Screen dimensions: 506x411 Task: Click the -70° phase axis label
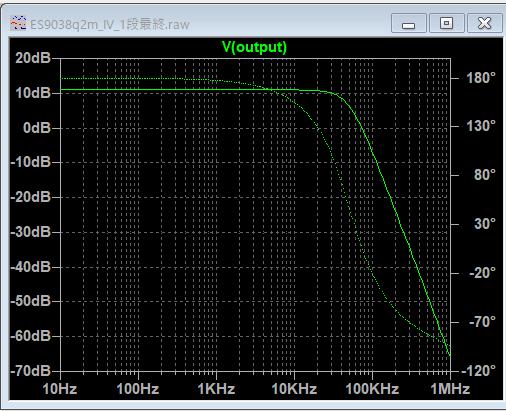482,322
